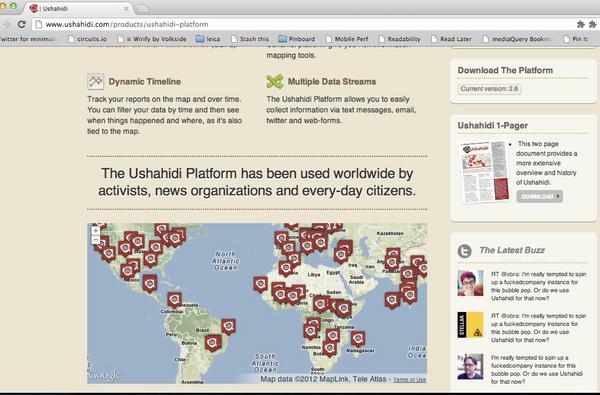Click the Twitter bird icon beside Latest Buzz
Screen dimensions: 600x395
pos(465,251)
